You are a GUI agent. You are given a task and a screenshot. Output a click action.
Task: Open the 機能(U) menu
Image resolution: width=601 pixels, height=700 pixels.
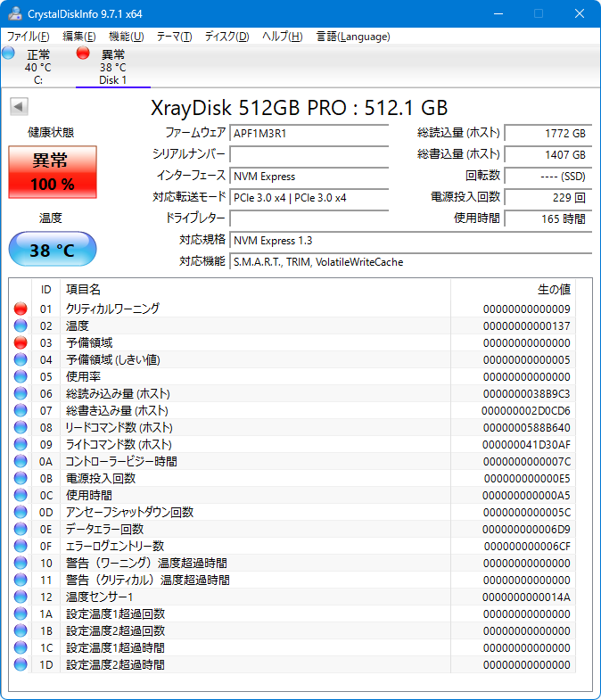[127, 37]
